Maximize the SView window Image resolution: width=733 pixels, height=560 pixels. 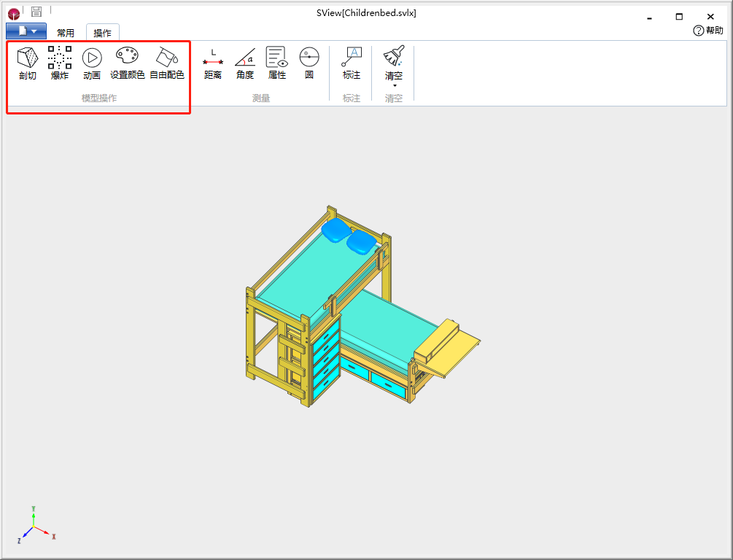679,17
